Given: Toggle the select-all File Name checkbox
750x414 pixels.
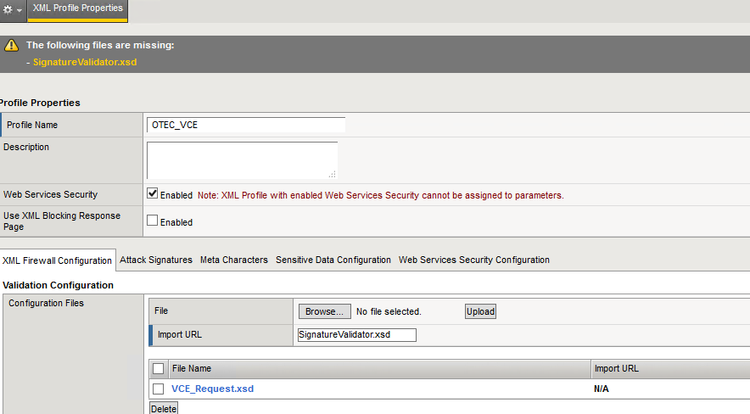Looking at the screenshot, I should [158, 368].
